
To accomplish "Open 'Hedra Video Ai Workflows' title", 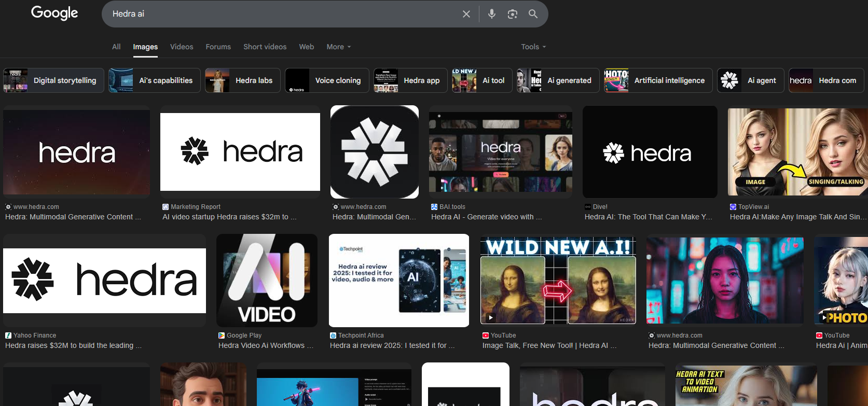I will (266, 345).
